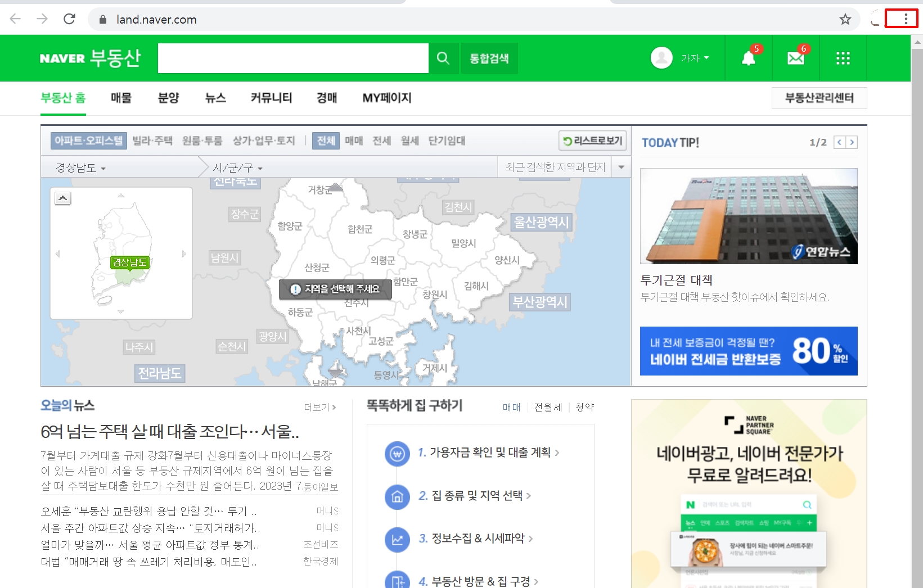Open step 1 가용자금 확인 및 대출 계획
Viewport: 923px width, 588px height.
pyautogui.click(x=489, y=453)
